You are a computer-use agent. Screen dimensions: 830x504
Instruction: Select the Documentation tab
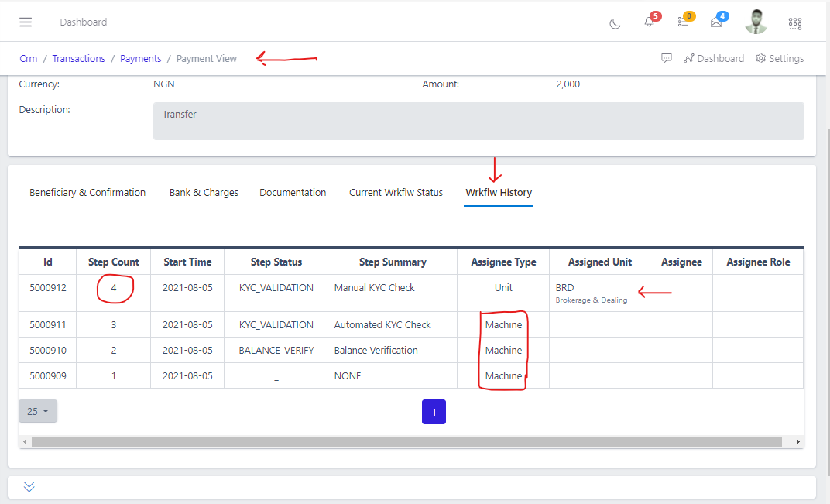[x=293, y=192]
